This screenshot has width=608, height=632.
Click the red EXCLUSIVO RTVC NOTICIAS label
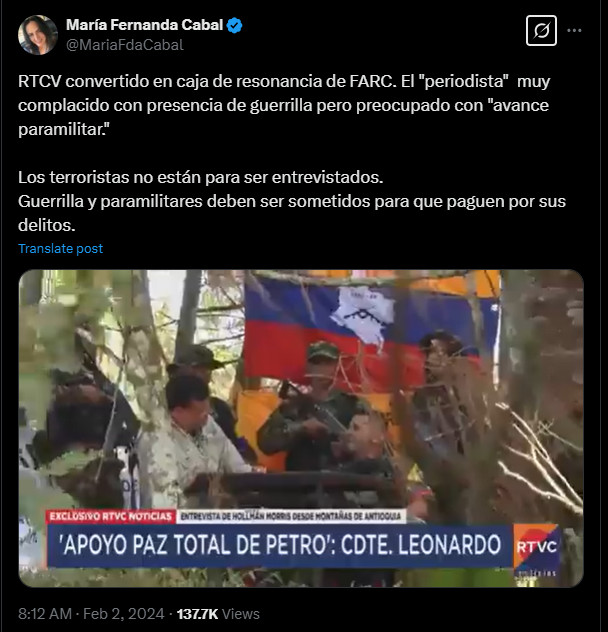tap(110, 516)
